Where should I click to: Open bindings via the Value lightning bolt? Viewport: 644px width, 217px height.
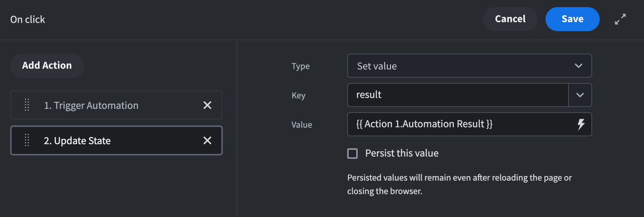(x=581, y=124)
